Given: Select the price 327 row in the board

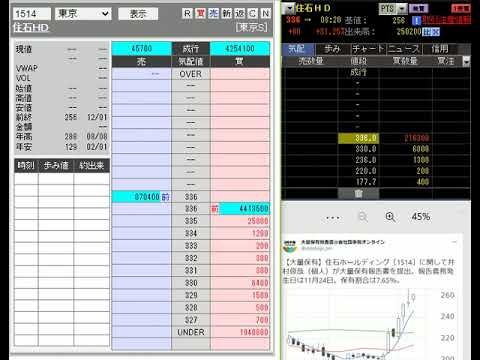Looking at the screenshot, I should click(191, 320).
